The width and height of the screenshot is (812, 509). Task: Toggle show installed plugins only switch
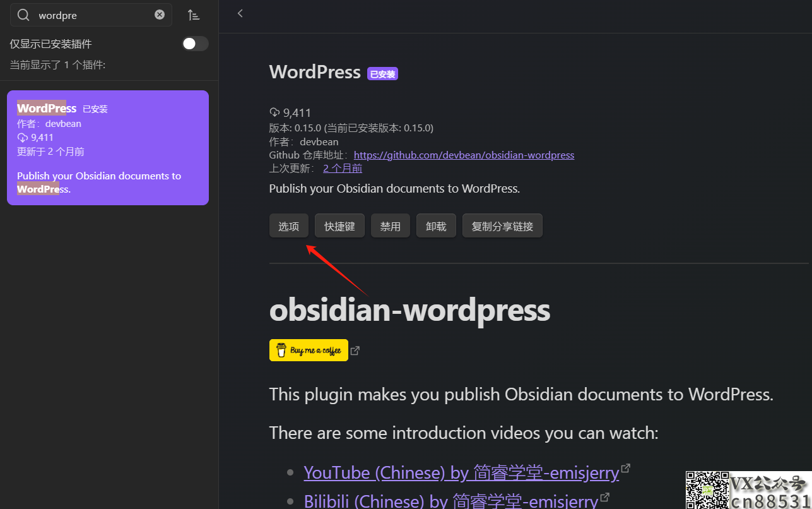195,44
